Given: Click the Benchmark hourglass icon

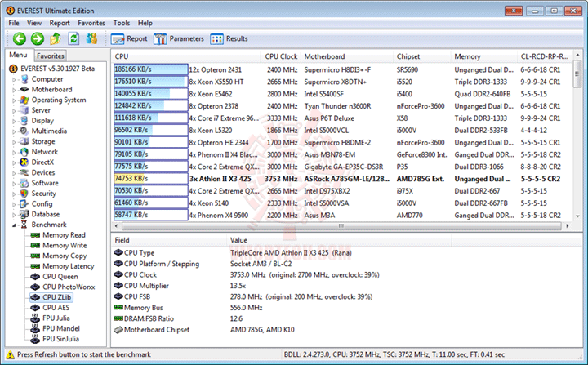Looking at the screenshot, I should [24, 225].
